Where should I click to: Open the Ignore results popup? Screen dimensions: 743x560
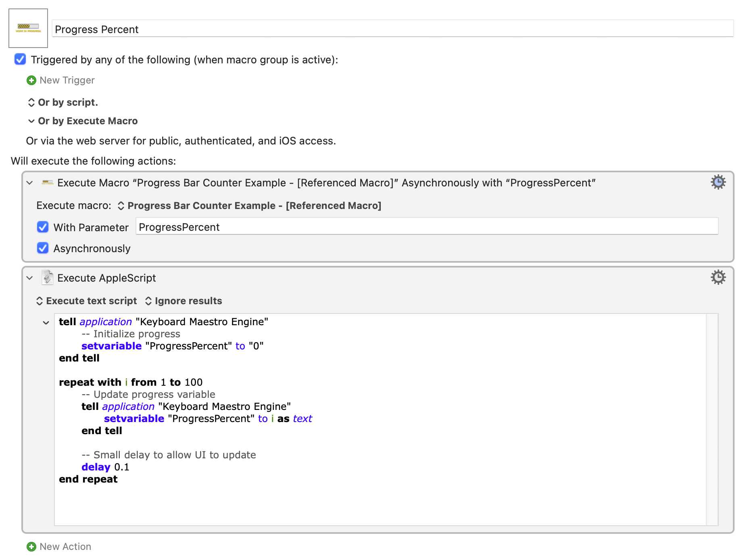point(184,301)
